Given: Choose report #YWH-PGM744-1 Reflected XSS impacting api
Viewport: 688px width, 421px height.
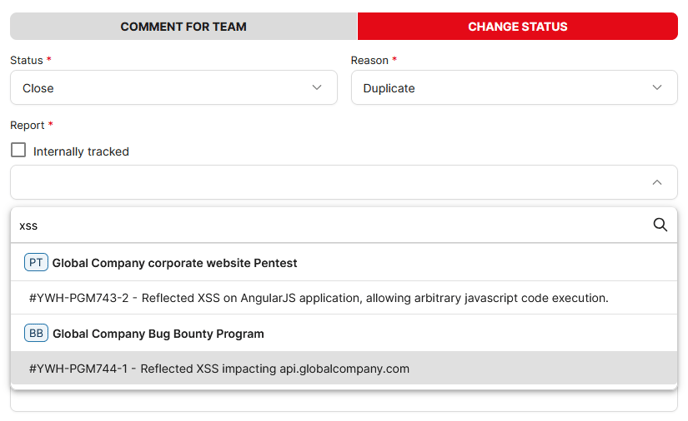Looking at the screenshot, I should coord(344,368).
